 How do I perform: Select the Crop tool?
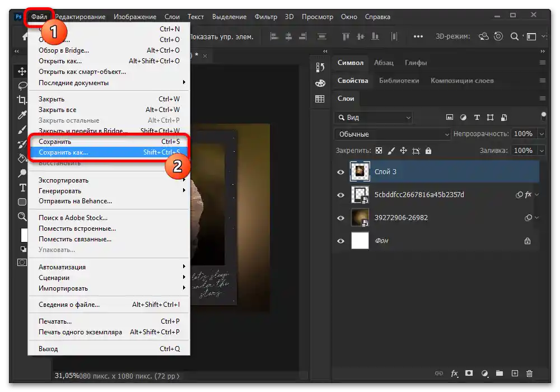22,100
